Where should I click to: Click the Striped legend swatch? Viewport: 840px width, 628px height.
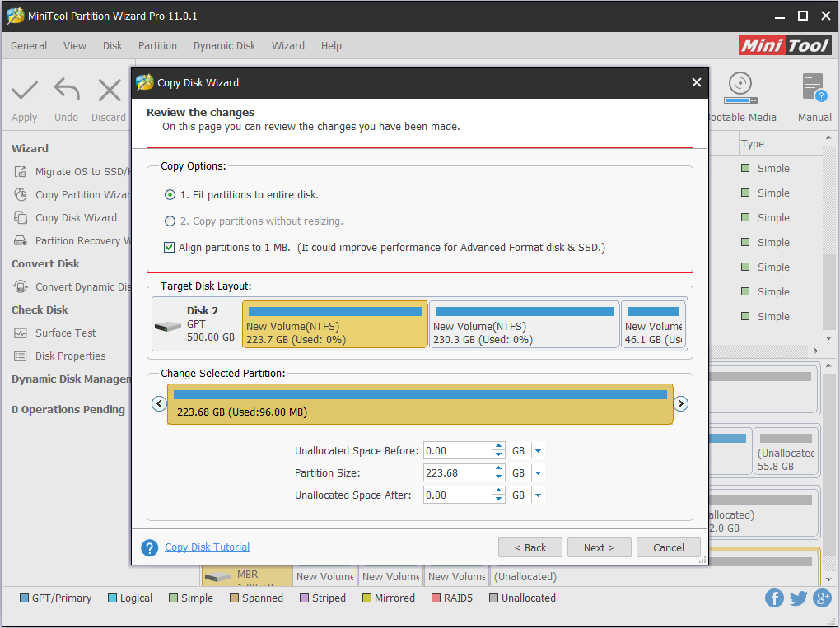(304, 598)
